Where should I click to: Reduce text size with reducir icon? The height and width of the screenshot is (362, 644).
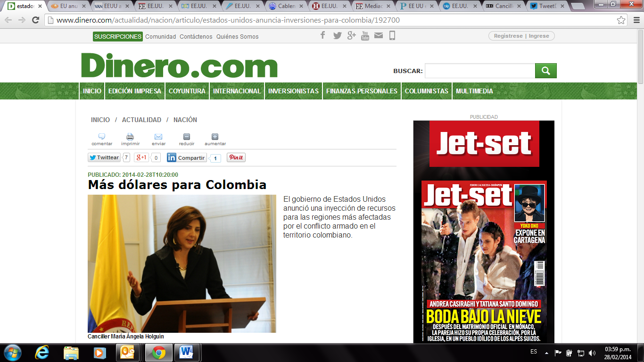187,137
